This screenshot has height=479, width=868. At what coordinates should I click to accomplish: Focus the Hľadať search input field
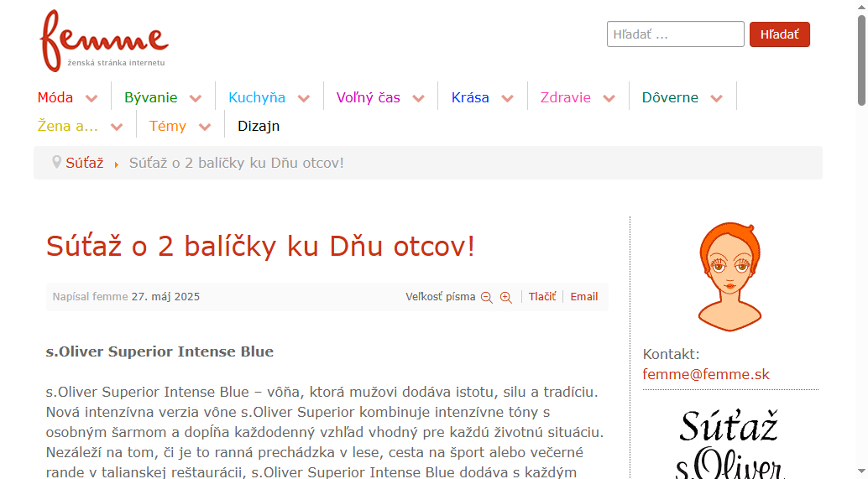coord(676,34)
